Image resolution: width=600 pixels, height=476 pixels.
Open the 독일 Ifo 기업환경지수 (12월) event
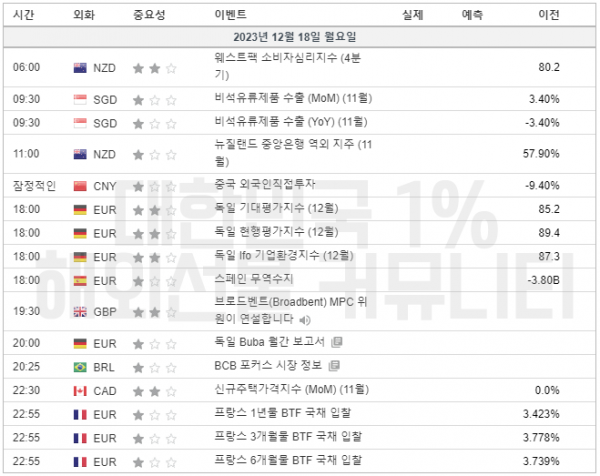(x=284, y=255)
